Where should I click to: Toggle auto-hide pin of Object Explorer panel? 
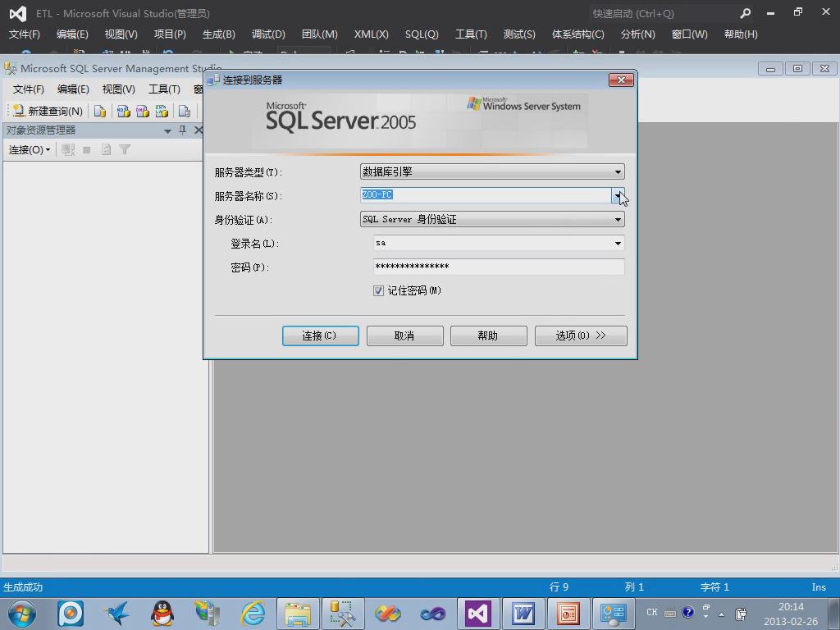tap(183, 130)
